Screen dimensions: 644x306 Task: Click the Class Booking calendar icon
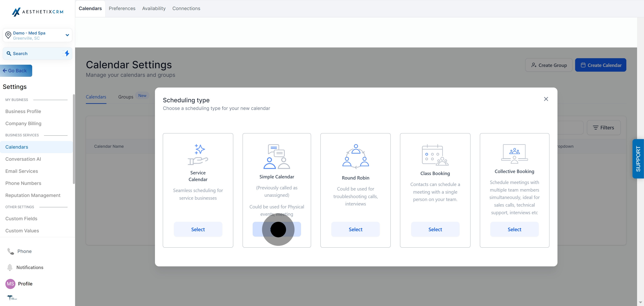pyautogui.click(x=435, y=155)
